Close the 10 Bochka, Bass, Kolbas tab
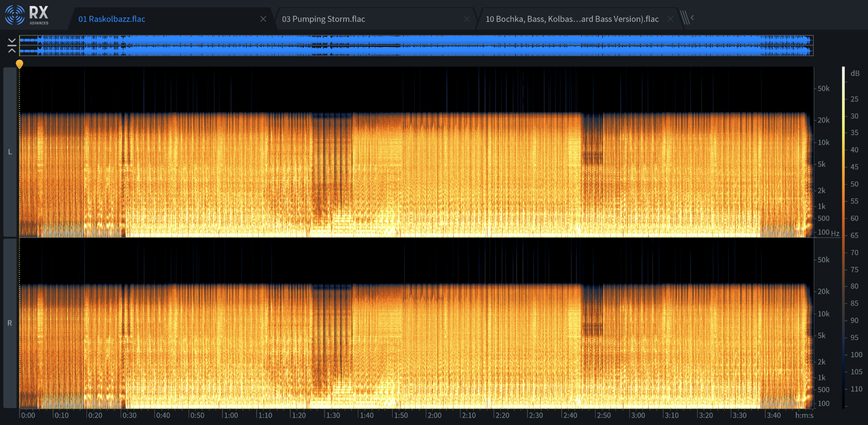Image resolution: width=868 pixels, height=425 pixels. coord(670,19)
